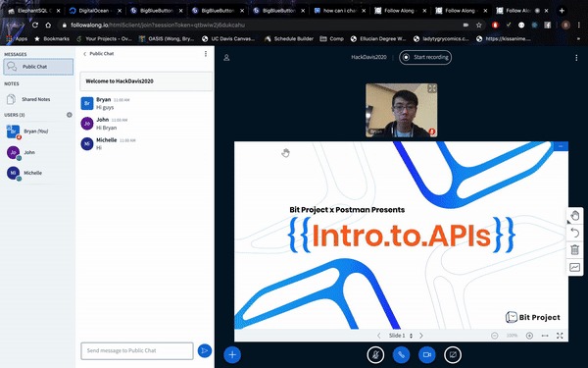The width and height of the screenshot is (588, 368).
Task: Toggle webcam sharing button
Action: (x=426, y=354)
